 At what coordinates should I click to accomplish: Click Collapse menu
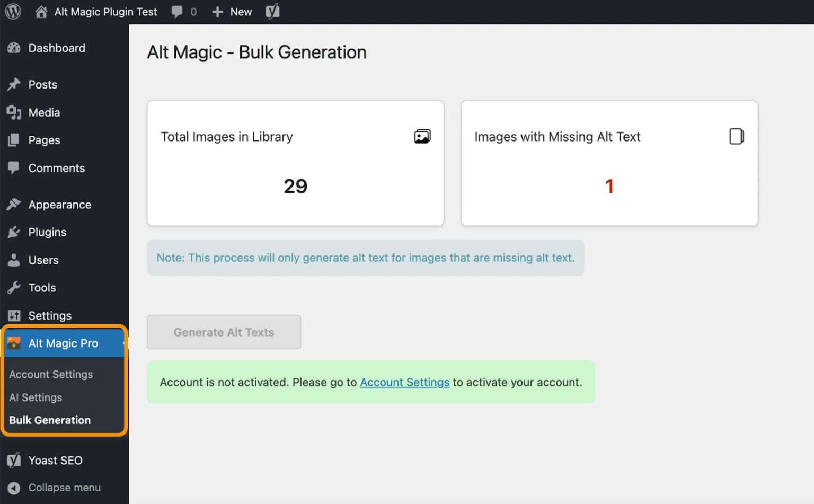[x=64, y=488]
